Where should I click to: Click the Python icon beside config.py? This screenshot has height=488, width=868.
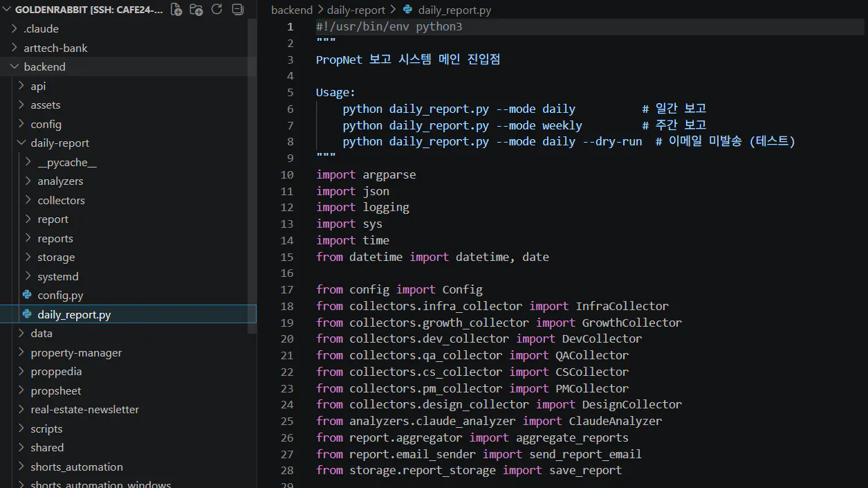tap(27, 295)
